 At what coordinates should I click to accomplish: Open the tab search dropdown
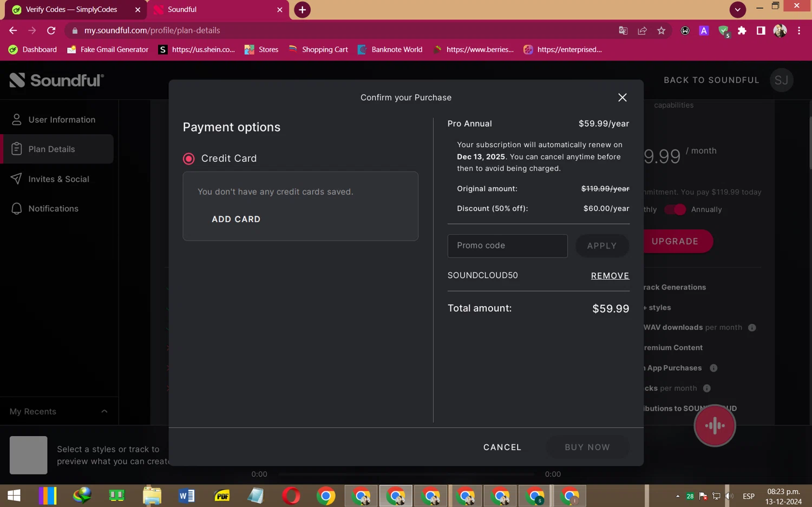tap(737, 10)
